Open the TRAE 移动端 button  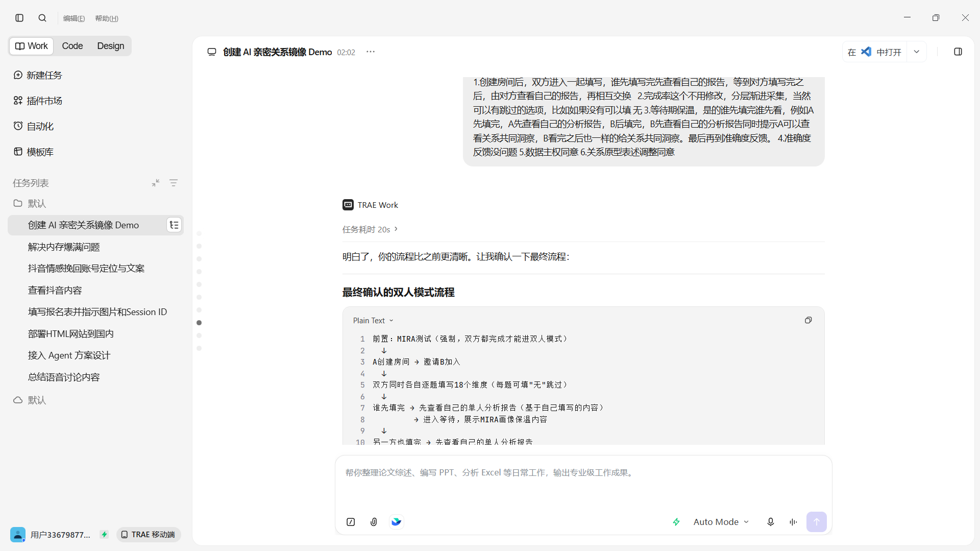click(149, 535)
